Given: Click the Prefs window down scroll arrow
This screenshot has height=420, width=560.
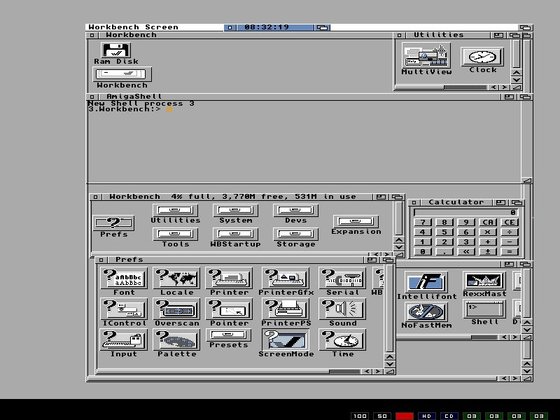Looking at the screenshot, I should pyautogui.click(x=390, y=364).
